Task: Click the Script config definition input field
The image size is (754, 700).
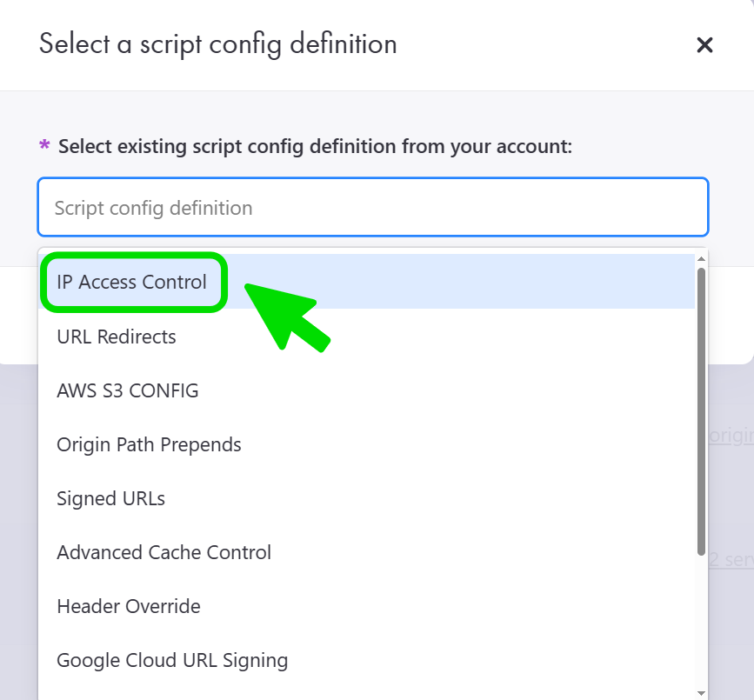Action: pyautogui.click(x=372, y=208)
